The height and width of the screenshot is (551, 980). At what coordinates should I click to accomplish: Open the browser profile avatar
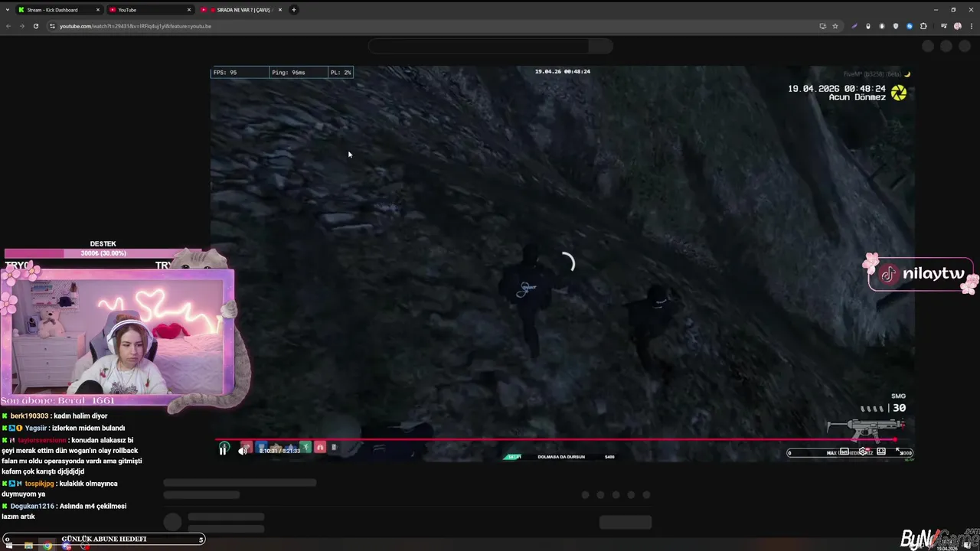click(958, 26)
